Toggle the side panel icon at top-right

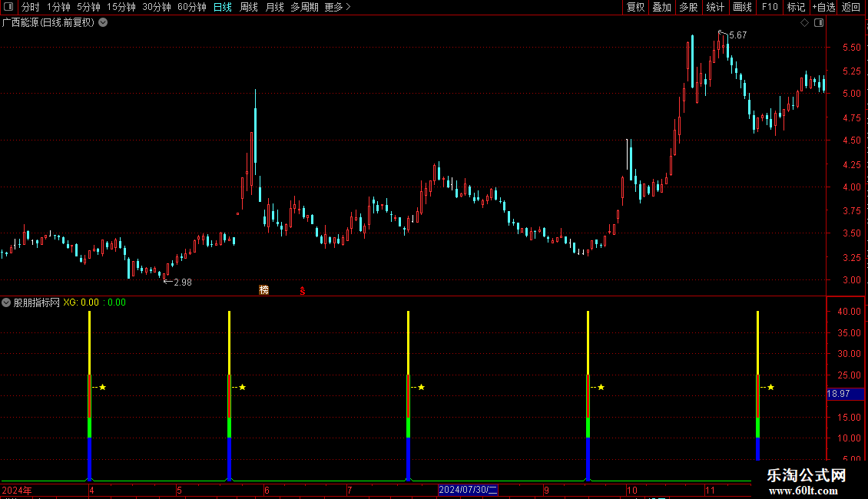click(x=819, y=23)
